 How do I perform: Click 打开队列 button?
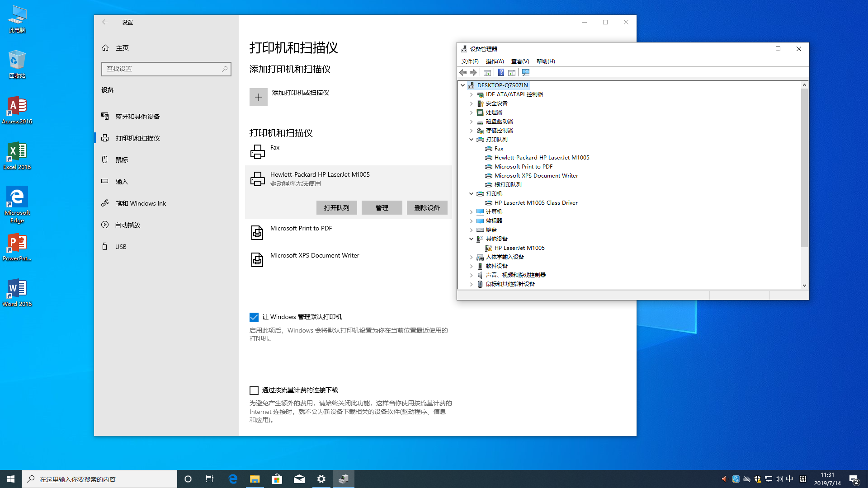pyautogui.click(x=337, y=208)
